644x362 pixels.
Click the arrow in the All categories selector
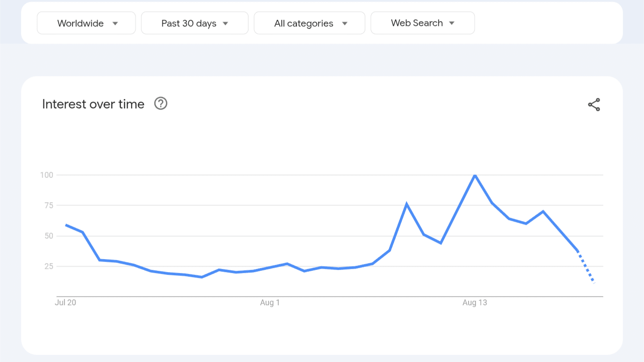pos(344,23)
